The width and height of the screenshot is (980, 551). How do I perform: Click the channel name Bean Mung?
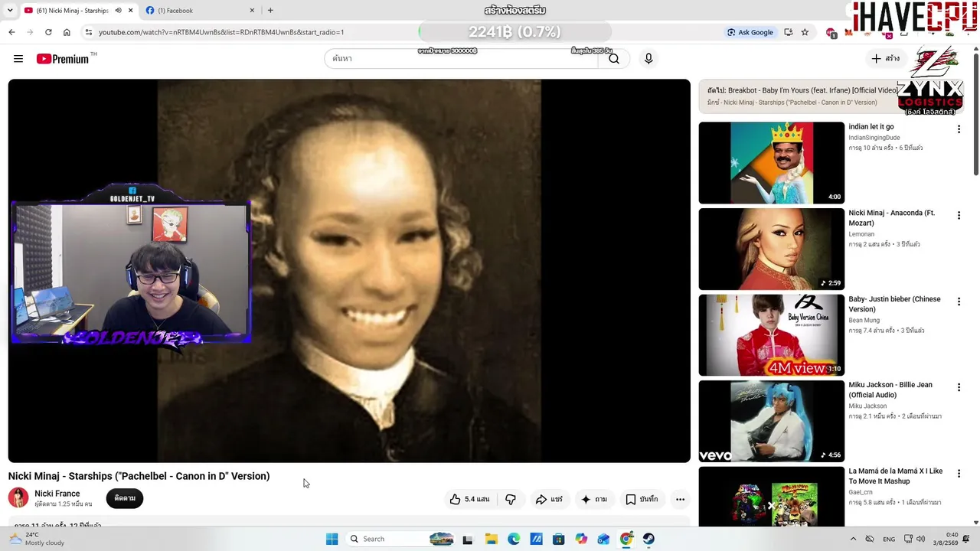click(864, 321)
